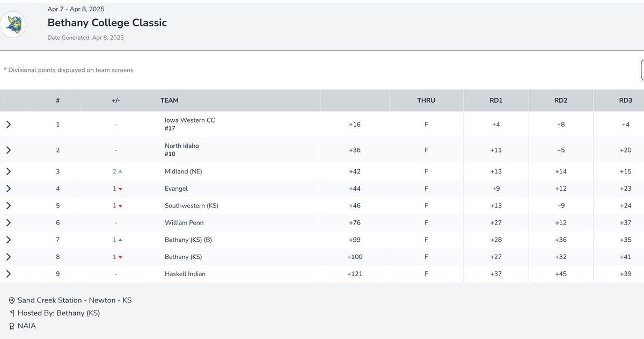Click Southwestern's total score +46
This screenshot has width=644, height=339.
click(x=355, y=206)
